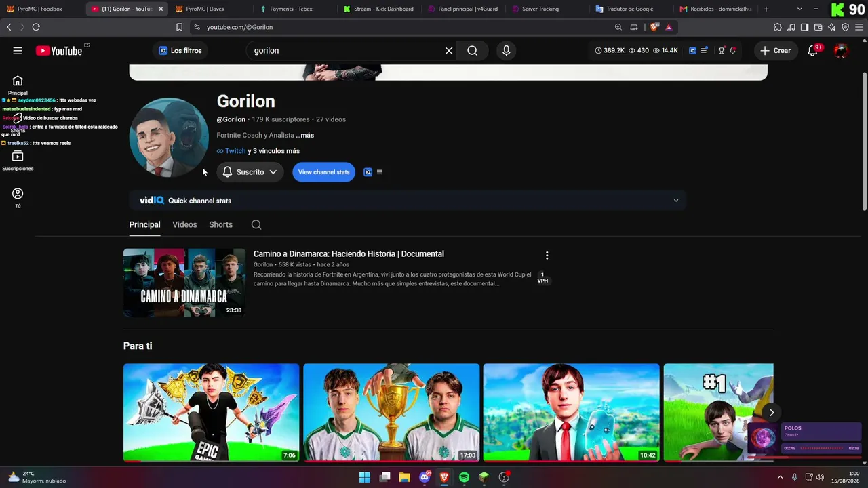Open the page zoom control in address bar

click(618, 27)
